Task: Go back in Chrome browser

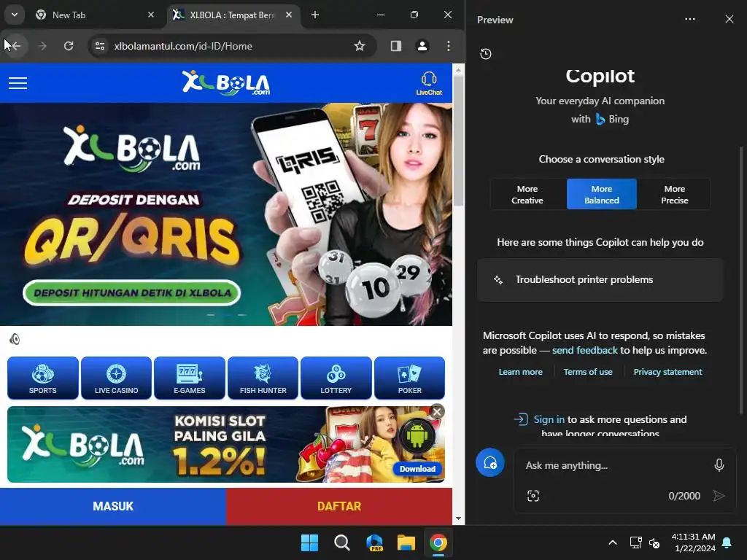Action: tap(15, 46)
